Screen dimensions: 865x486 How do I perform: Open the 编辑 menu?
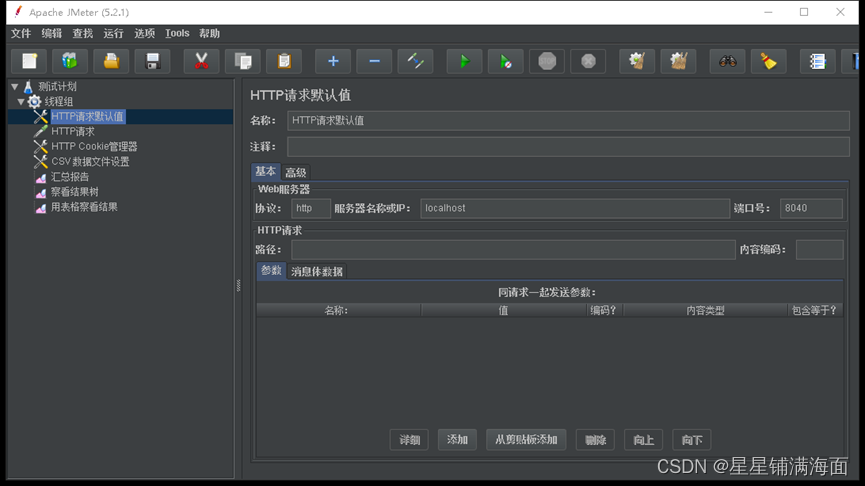pyautogui.click(x=52, y=34)
